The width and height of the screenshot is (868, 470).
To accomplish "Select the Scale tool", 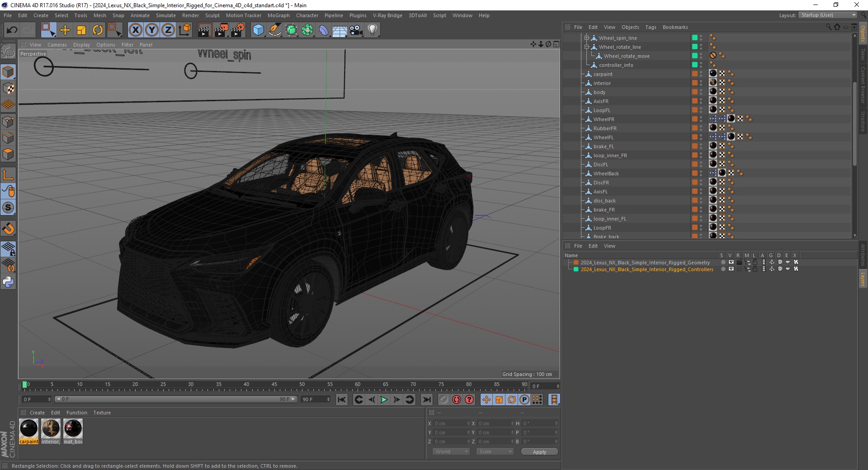I will coord(81,30).
